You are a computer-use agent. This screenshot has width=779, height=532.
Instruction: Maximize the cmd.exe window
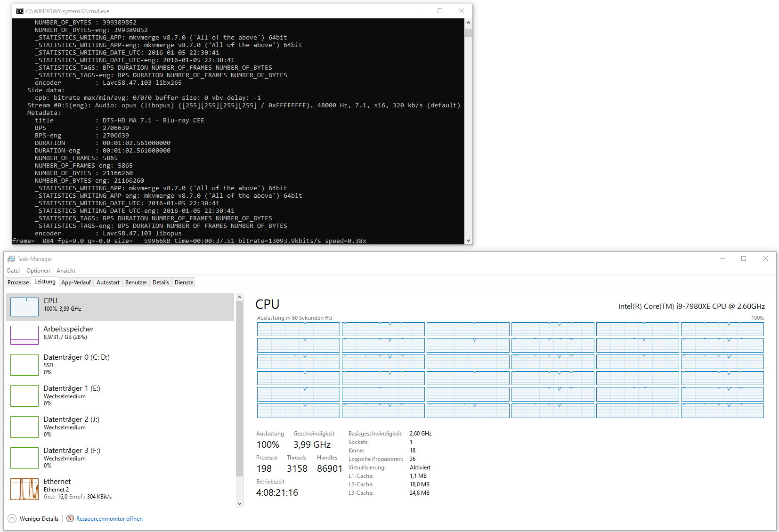click(440, 11)
